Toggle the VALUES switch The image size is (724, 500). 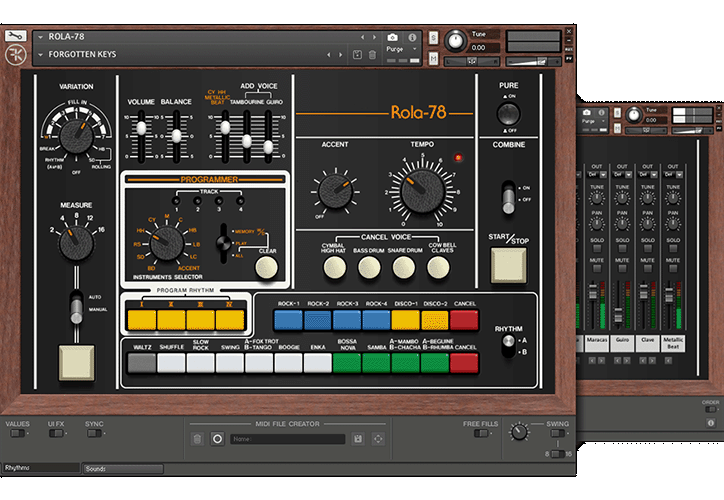pos(18,433)
